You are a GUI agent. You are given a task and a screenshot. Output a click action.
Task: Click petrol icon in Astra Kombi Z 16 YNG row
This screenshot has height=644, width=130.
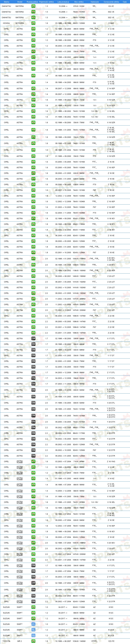[33, 461]
